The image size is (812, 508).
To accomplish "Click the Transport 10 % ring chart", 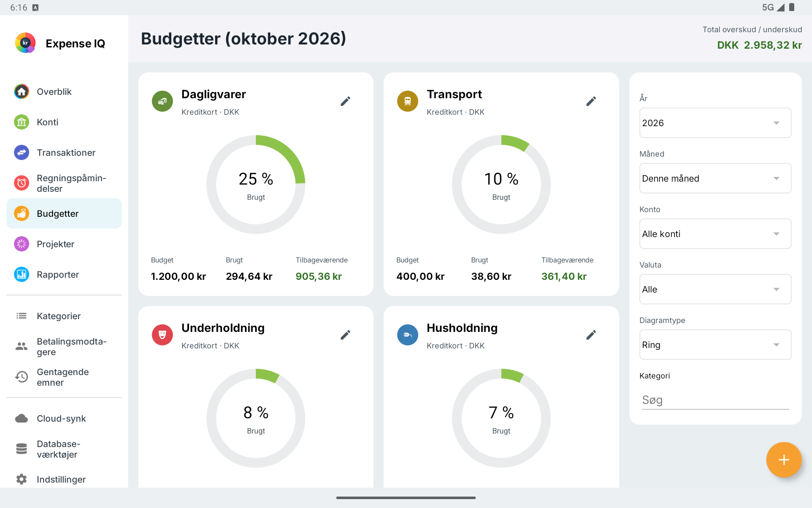I will (x=501, y=185).
